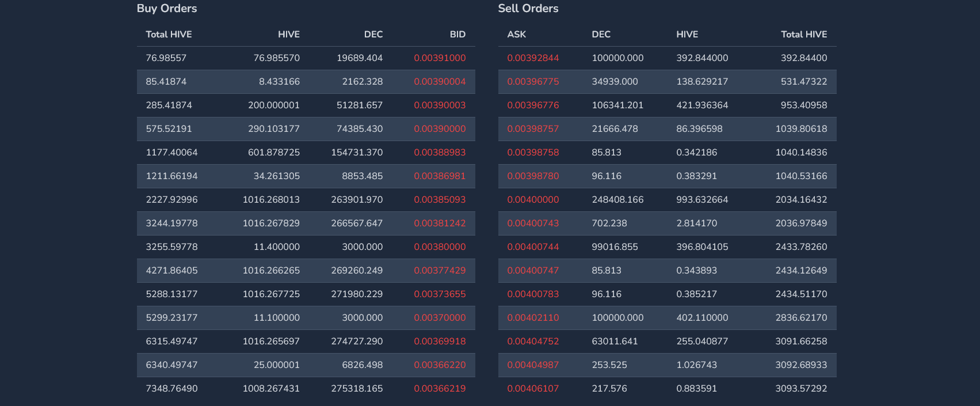Choose bid price 0.00385093
Image resolution: width=980 pixels, height=406 pixels.
[x=440, y=200]
